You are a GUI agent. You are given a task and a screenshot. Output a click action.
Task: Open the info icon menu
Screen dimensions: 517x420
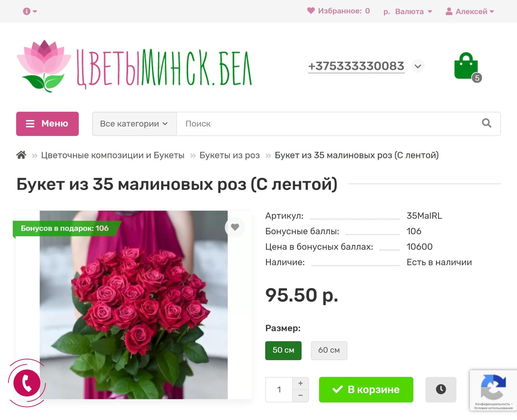click(30, 11)
